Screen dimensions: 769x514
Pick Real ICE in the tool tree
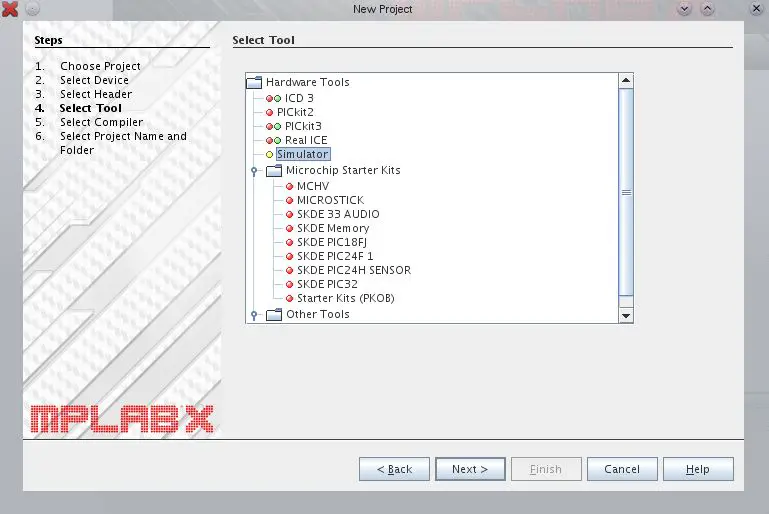[x=306, y=140]
